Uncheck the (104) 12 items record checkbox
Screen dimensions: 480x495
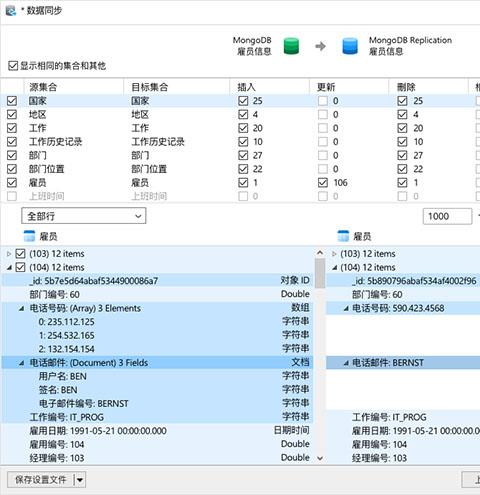pos(21,267)
